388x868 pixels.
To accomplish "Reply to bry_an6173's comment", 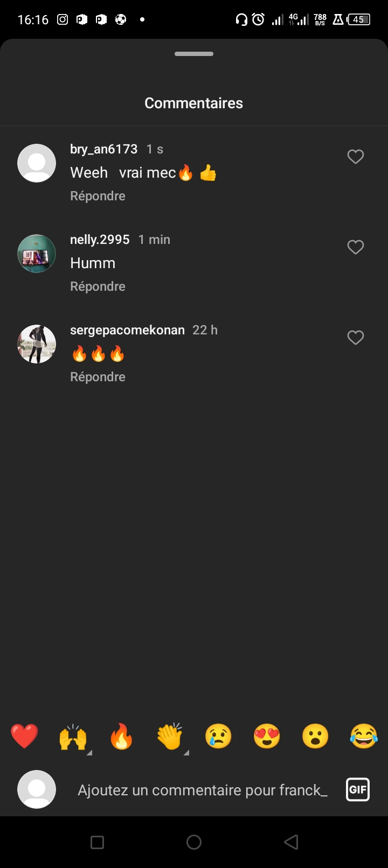I will click(98, 196).
